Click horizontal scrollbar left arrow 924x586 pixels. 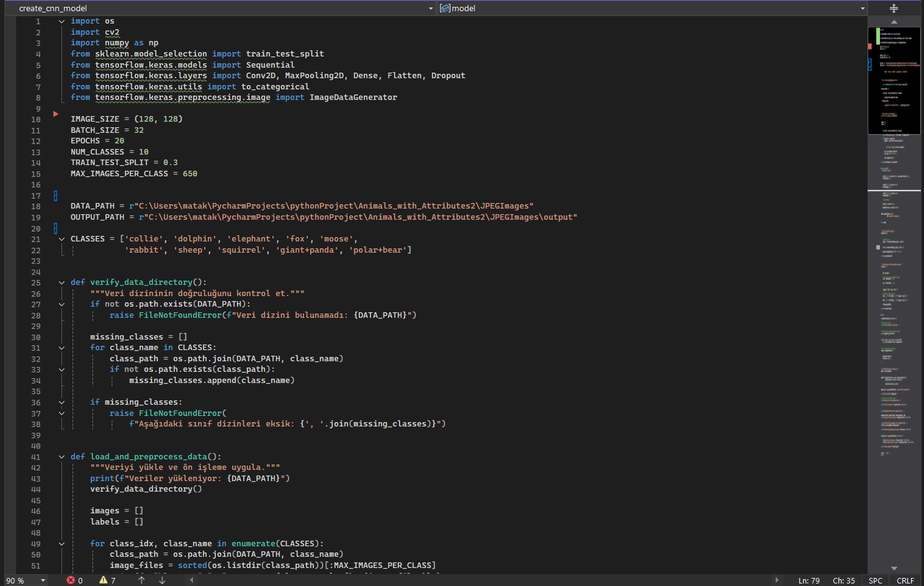click(192, 580)
